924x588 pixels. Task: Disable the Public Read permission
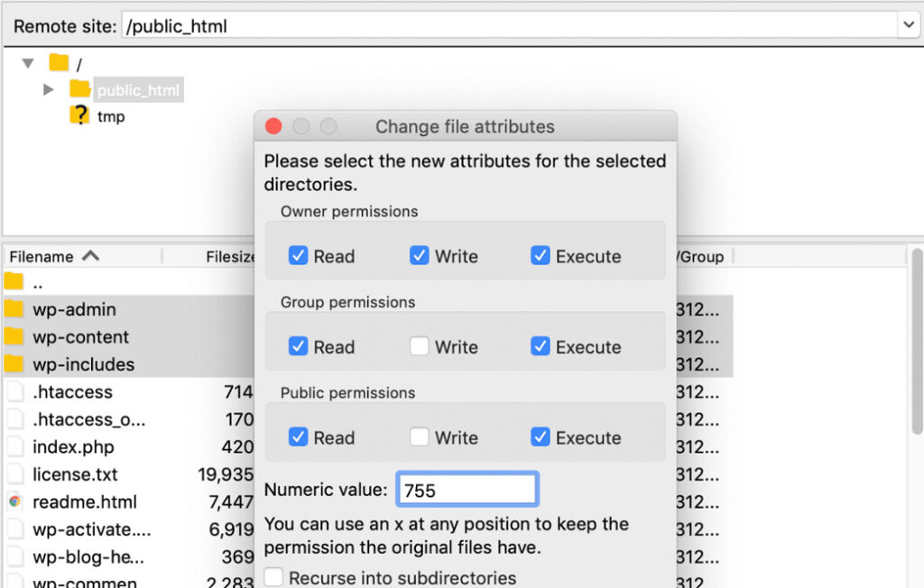pos(299,437)
